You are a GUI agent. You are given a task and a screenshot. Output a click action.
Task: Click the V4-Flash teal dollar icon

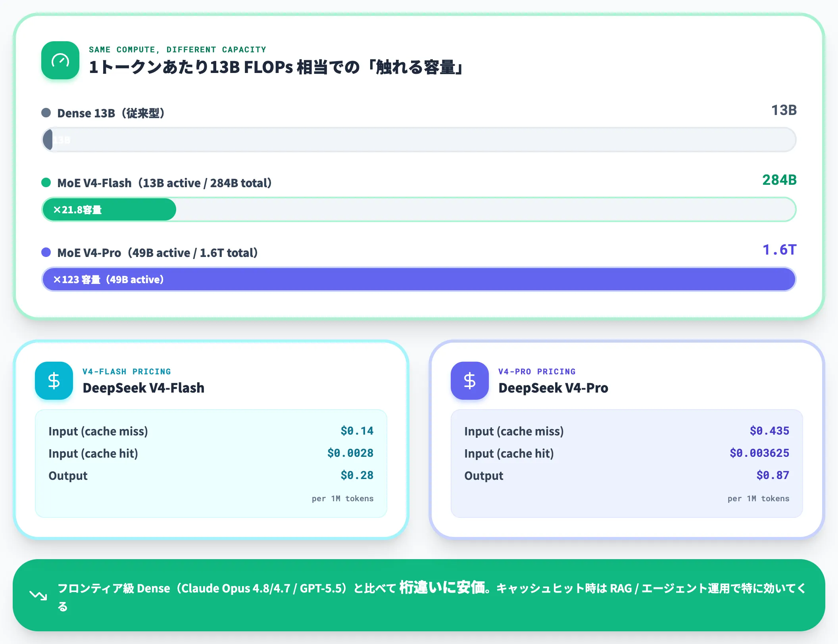pyautogui.click(x=54, y=381)
